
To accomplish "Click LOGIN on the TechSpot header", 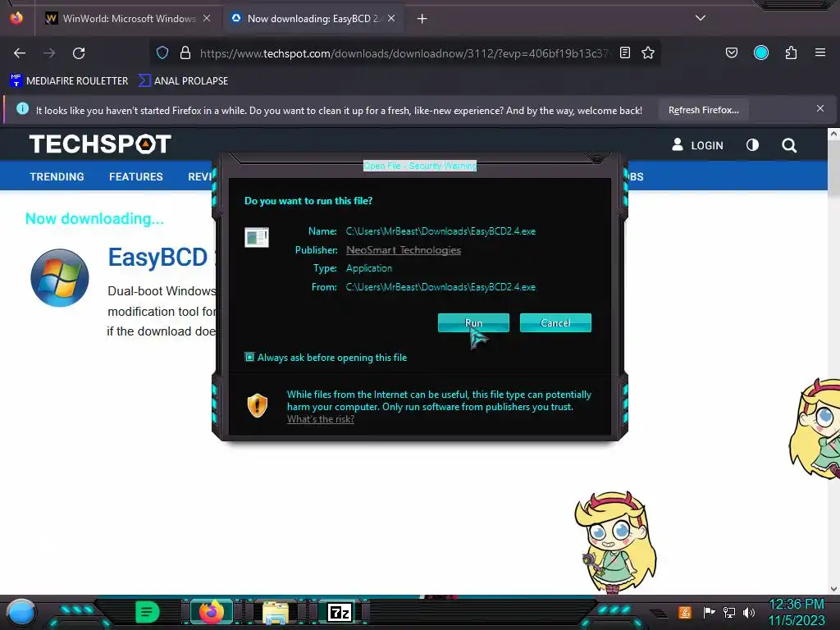I will [697, 145].
